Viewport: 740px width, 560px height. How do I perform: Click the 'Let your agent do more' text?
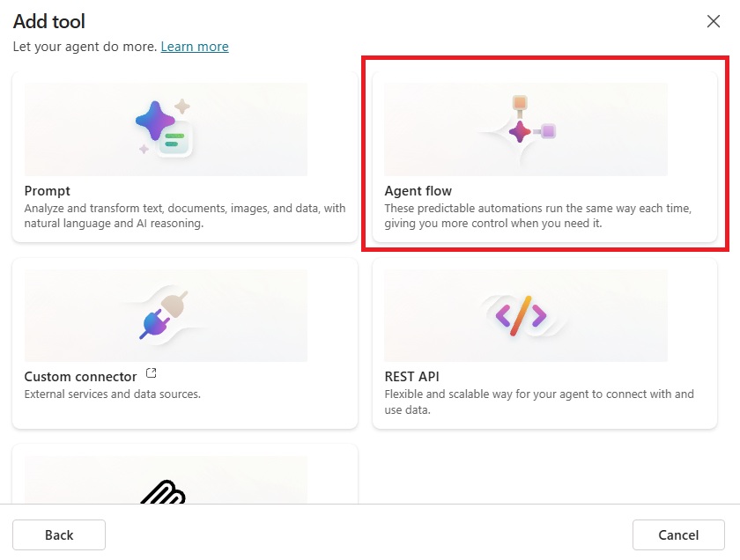pyautogui.click(x=85, y=47)
